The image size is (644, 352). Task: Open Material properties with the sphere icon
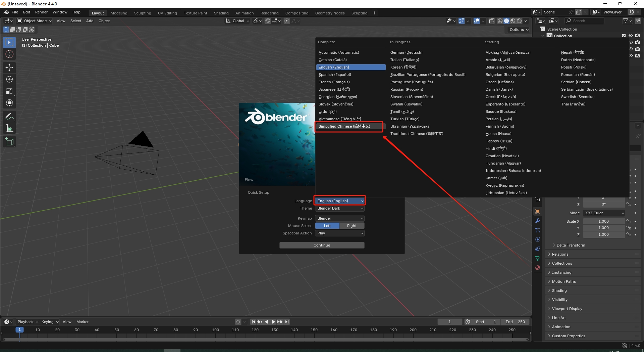[537, 268]
